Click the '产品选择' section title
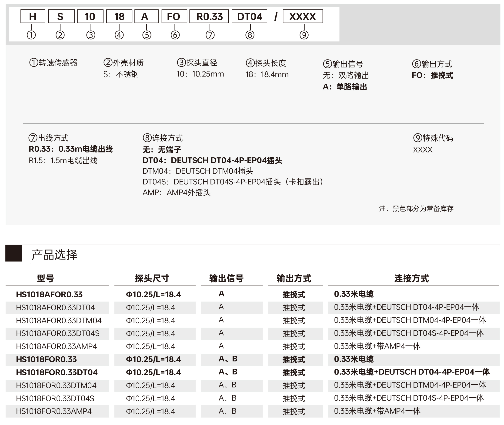The height and width of the screenshot is (425, 504). coord(54,255)
